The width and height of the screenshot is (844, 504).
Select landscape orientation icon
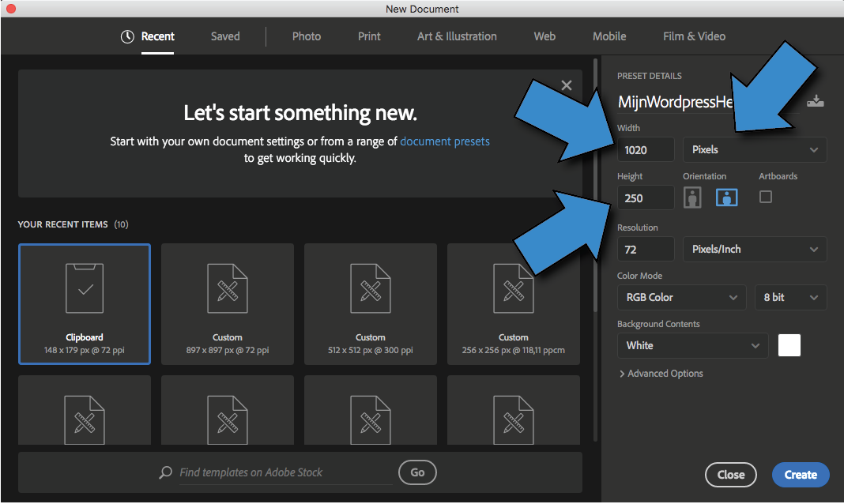[726, 197]
